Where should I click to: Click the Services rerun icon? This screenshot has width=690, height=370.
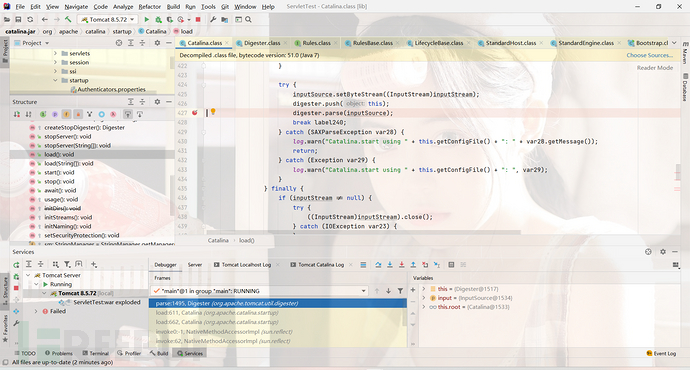point(16,265)
